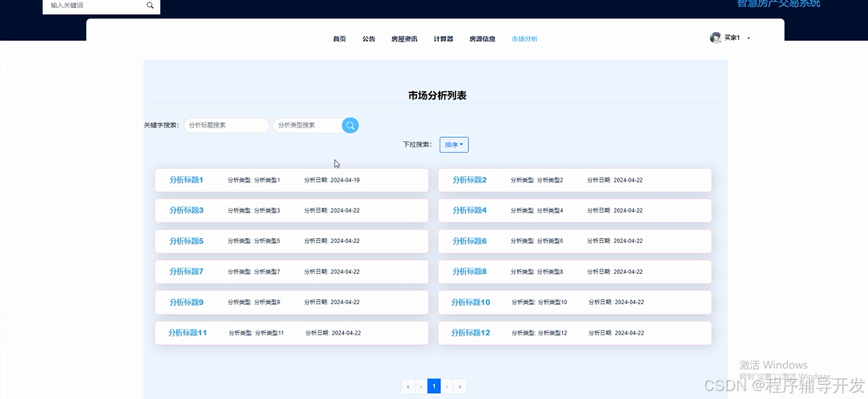Open the 排序 sort dropdown
868x399 pixels.
coord(454,145)
